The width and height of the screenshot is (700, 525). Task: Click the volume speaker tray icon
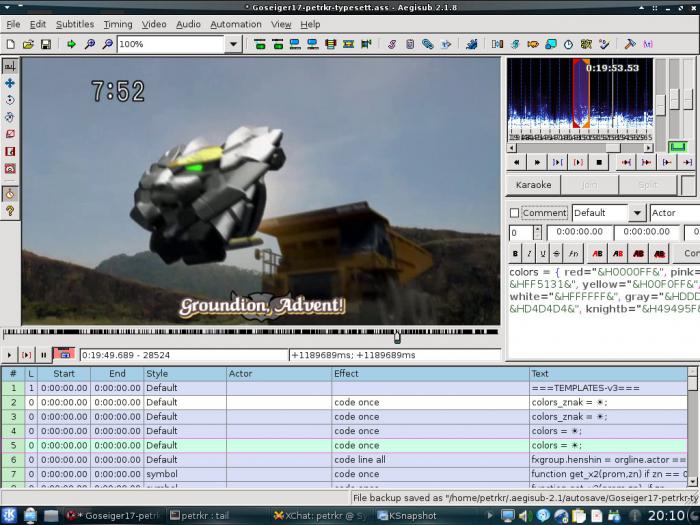click(x=524, y=516)
